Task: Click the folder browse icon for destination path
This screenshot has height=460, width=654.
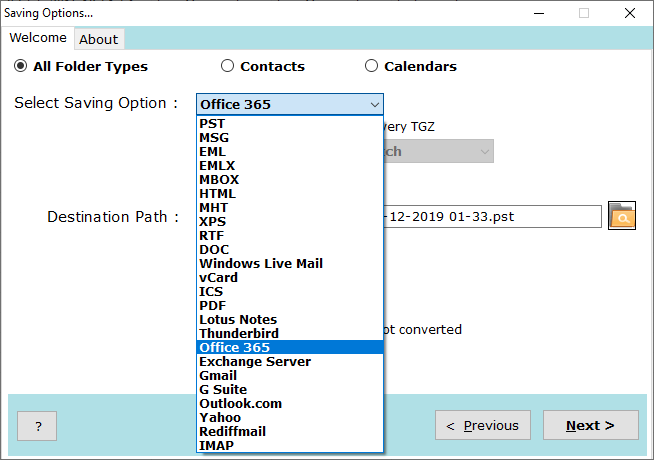Action: pyautogui.click(x=621, y=216)
